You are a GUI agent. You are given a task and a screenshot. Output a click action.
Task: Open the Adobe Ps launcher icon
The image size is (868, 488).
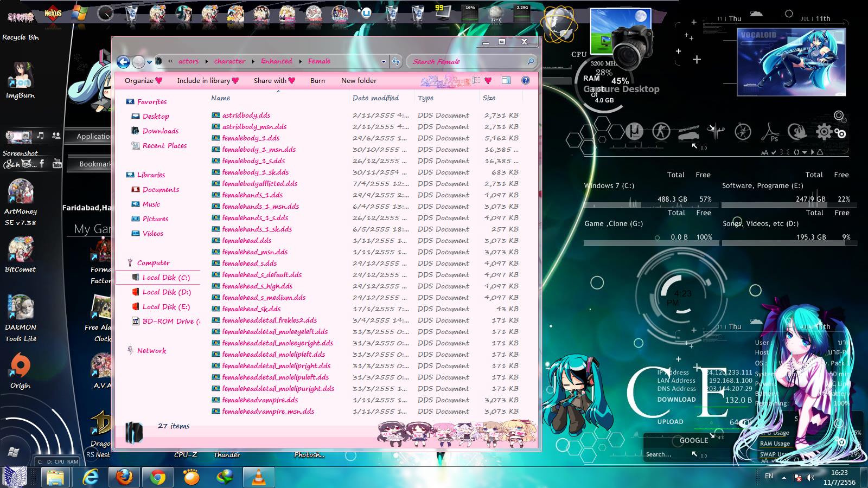click(x=770, y=132)
